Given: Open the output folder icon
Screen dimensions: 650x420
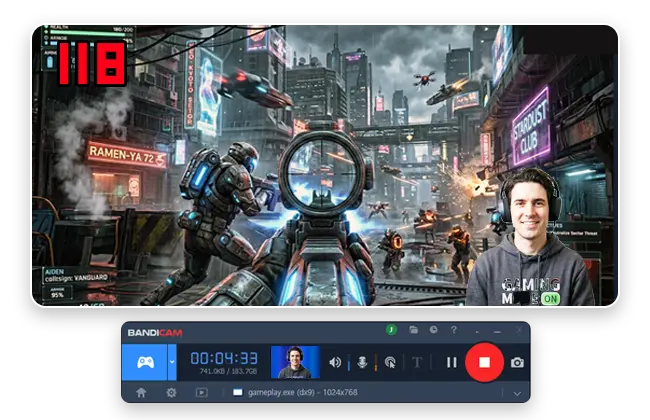Looking at the screenshot, I should point(413,330).
